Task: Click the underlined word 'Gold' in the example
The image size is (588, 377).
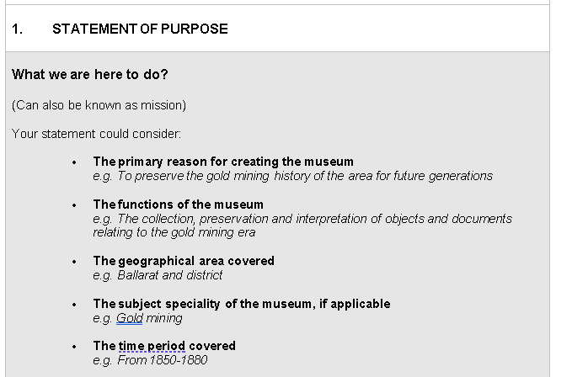Action: click(x=130, y=318)
